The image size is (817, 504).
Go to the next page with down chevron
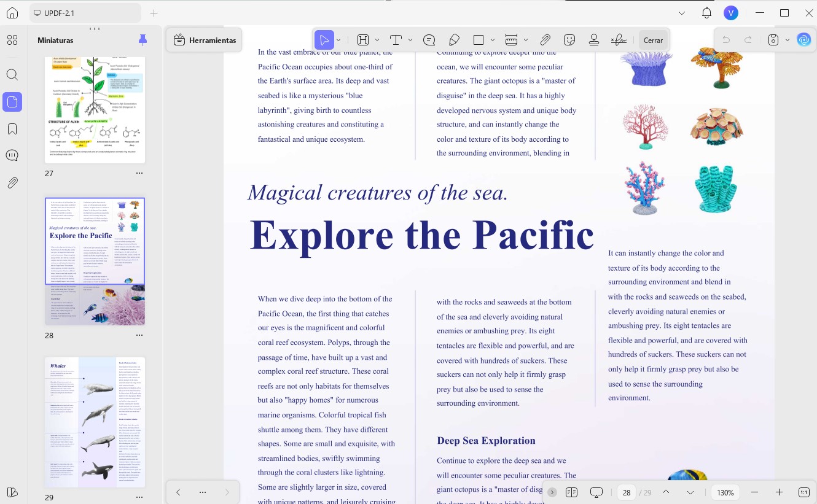pos(690,492)
